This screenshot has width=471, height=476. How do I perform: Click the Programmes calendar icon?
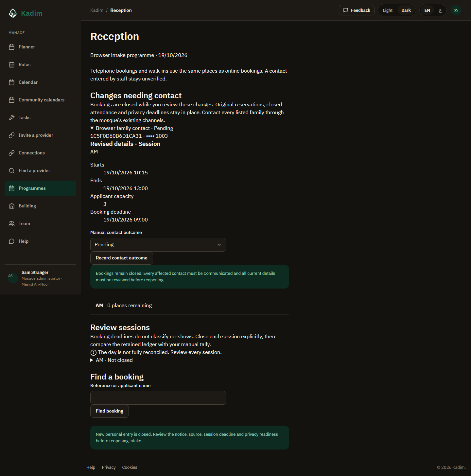click(12, 188)
